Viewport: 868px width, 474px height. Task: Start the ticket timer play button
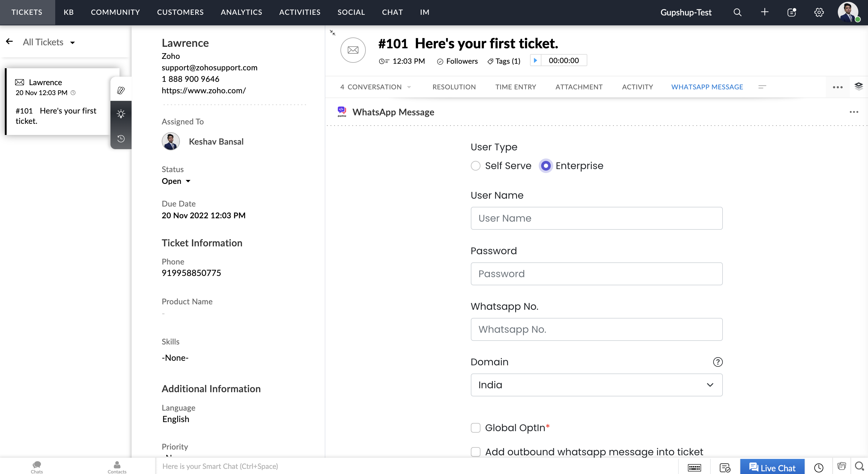click(x=535, y=60)
